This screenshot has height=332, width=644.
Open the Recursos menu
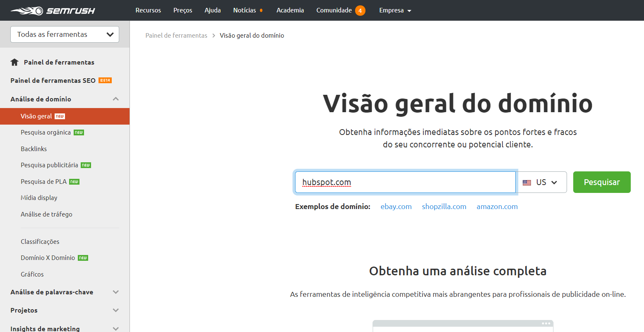(148, 10)
